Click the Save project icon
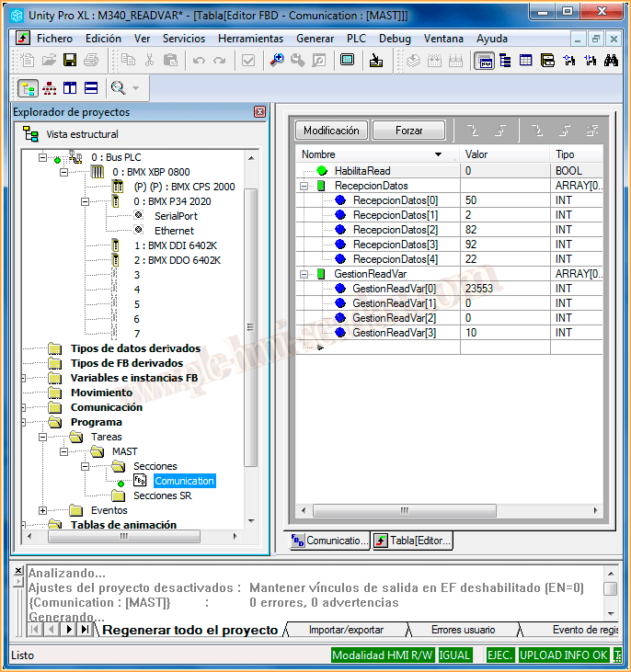The width and height of the screenshot is (631, 672). [70, 60]
